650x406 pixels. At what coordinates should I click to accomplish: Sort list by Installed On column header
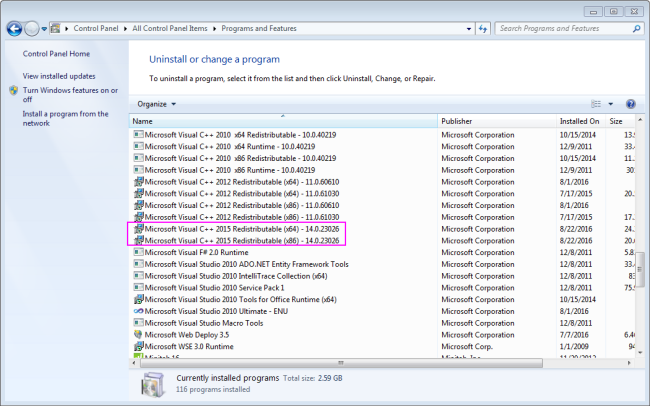click(x=581, y=121)
